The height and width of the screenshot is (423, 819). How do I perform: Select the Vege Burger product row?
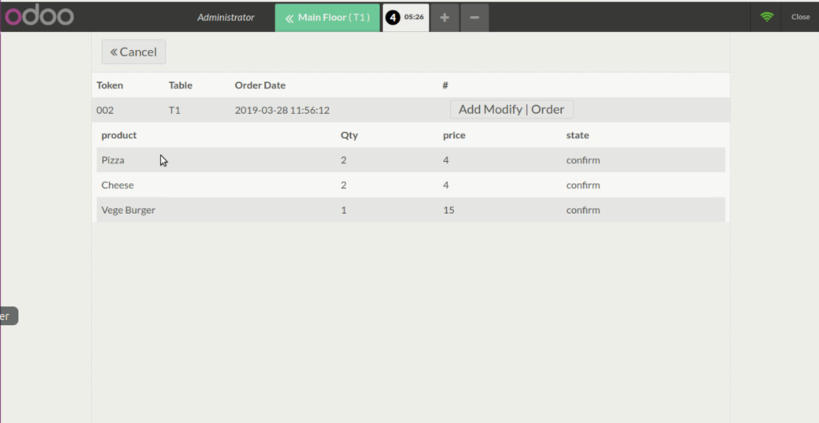point(411,210)
